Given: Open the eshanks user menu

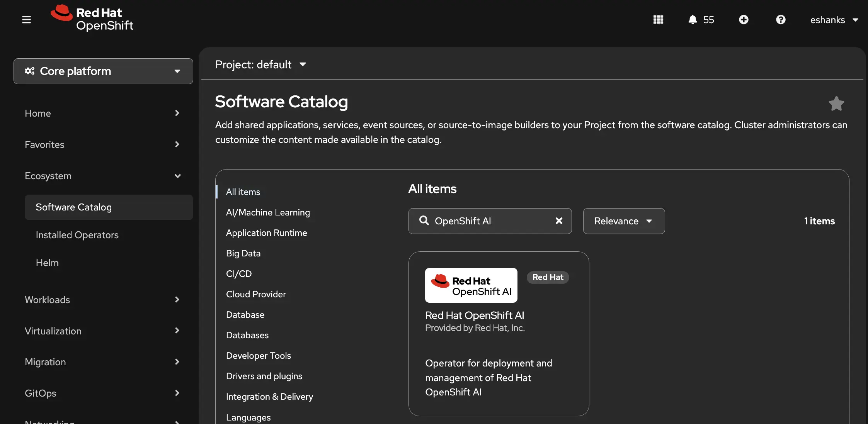Looking at the screenshot, I should tap(834, 20).
